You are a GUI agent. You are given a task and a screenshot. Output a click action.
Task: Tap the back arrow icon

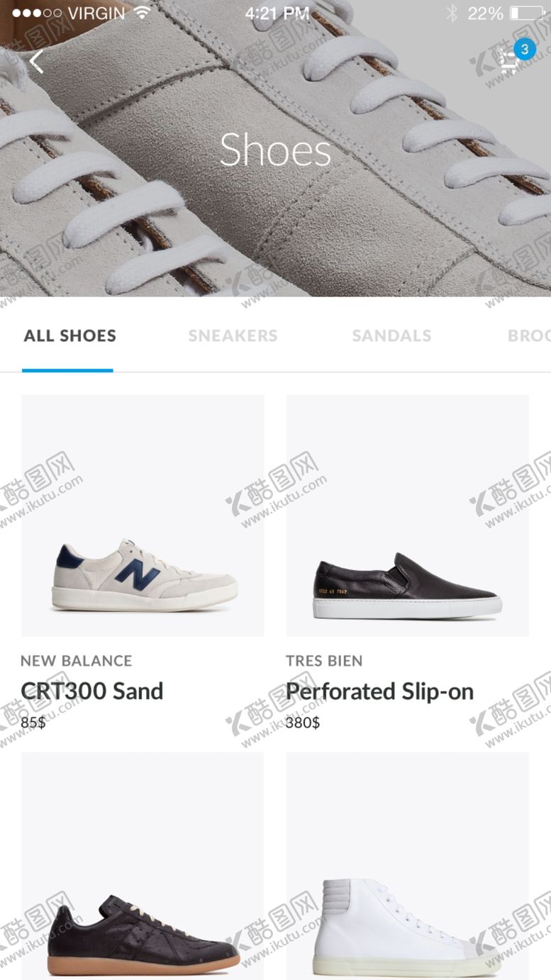point(37,62)
